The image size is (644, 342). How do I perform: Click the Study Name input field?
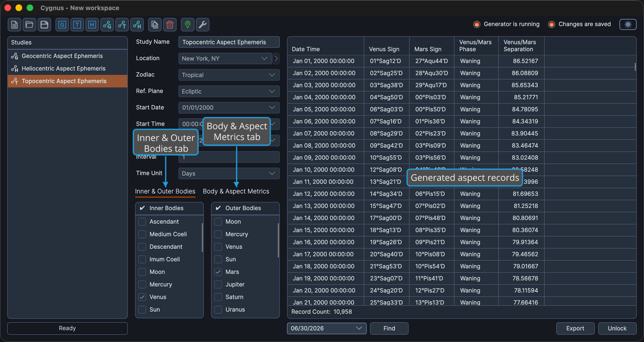pyautogui.click(x=229, y=42)
